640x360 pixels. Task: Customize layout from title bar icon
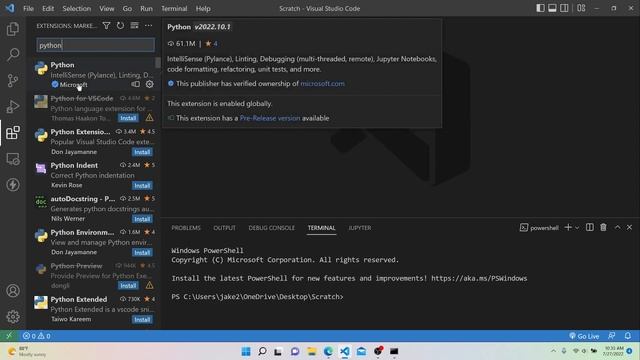click(581, 8)
